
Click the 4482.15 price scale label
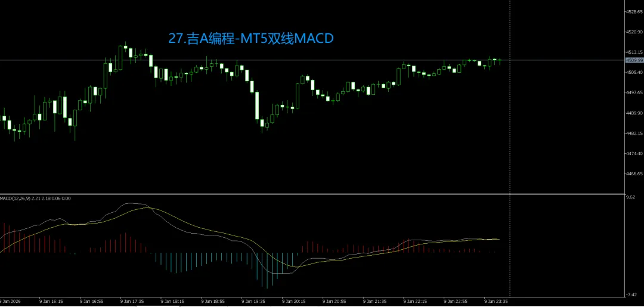coord(634,134)
